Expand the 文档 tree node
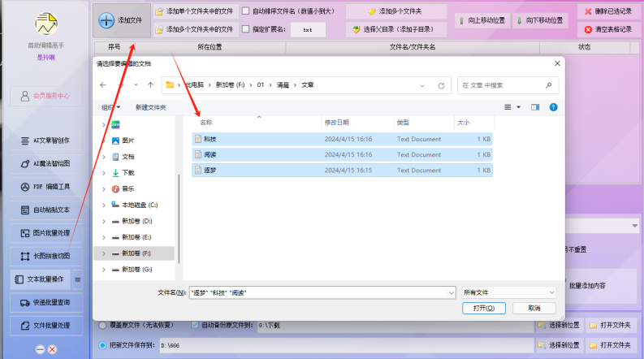 pyautogui.click(x=104, y=157)
